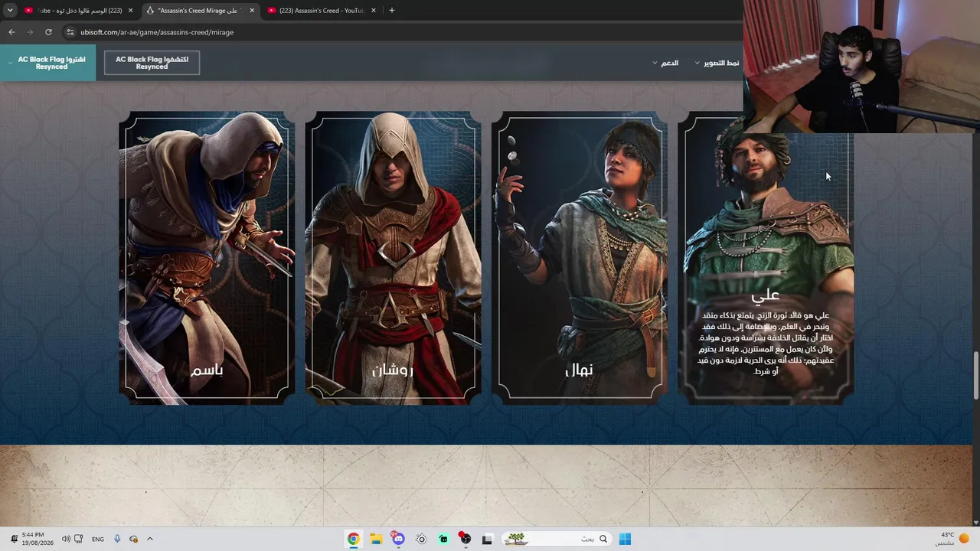
Task: Open the green square app on the taskbar
Action: click(443, 539)
